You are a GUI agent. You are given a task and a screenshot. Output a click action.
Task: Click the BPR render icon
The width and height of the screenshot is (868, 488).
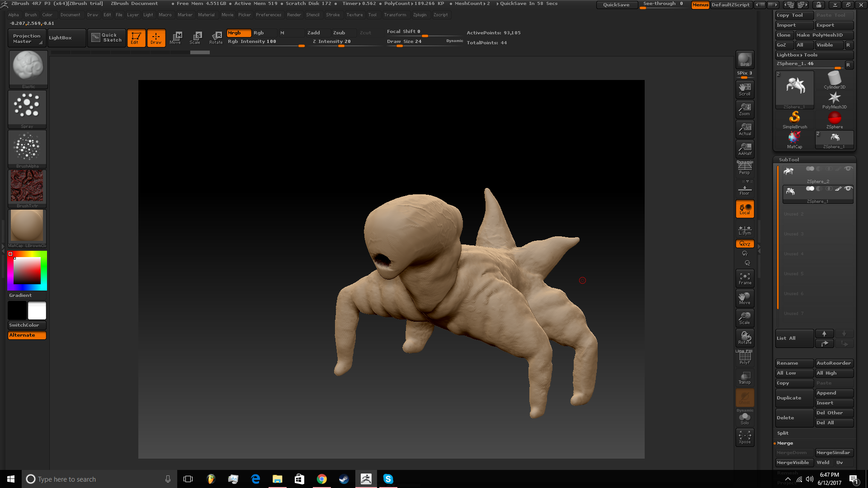click(x=745, y=60)
